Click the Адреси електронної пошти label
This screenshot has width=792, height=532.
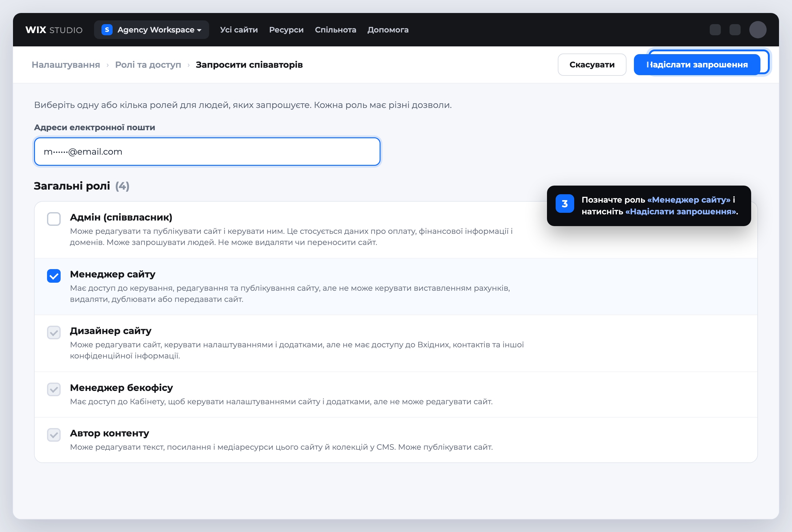click(x=95, y=127)
